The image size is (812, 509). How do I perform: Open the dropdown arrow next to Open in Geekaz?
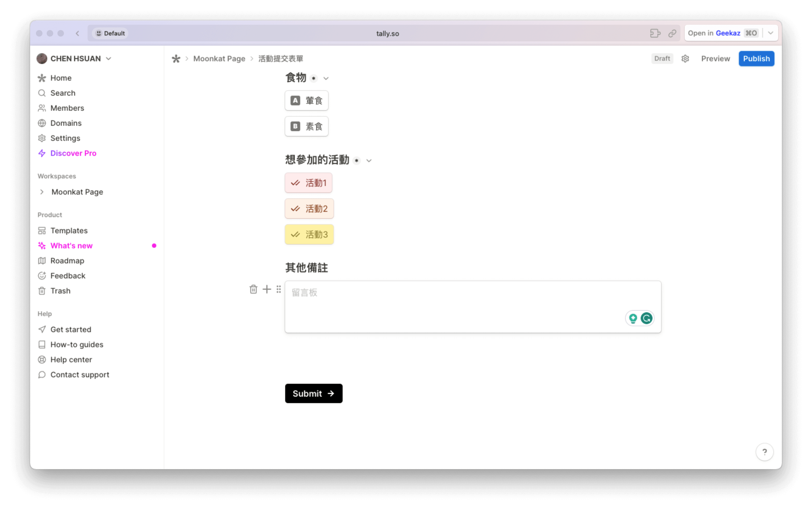point(770,33)
